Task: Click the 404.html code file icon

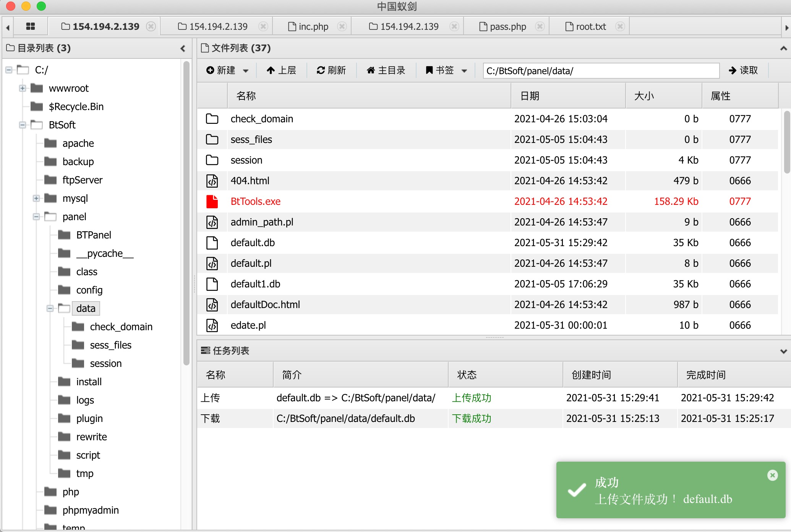Action: click(x=212, y=181)
